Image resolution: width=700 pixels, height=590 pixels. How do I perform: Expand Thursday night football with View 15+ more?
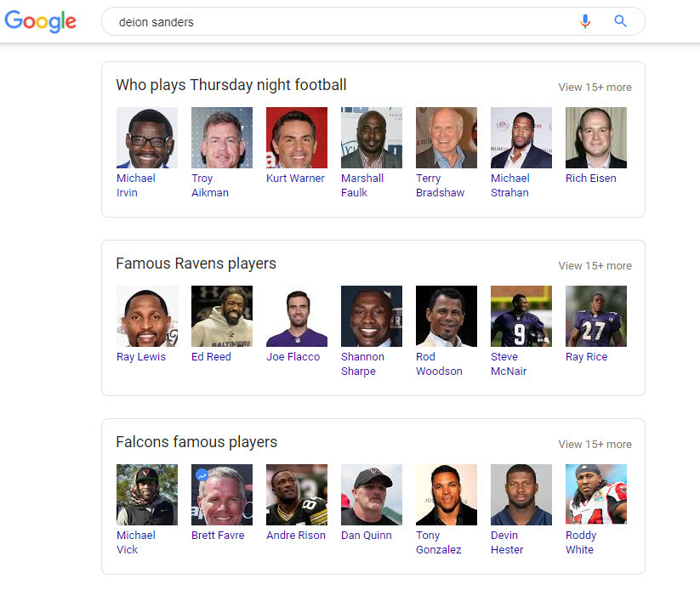click(x=595, y=87)
